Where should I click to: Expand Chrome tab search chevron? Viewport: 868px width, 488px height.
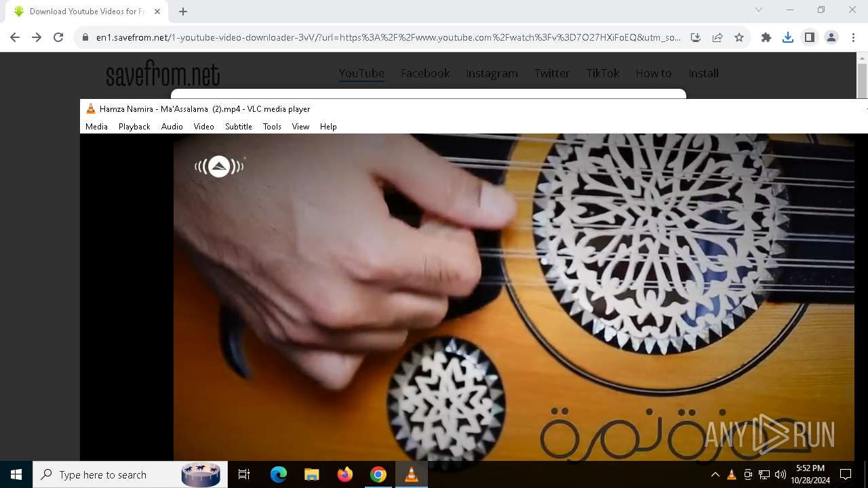759,9
